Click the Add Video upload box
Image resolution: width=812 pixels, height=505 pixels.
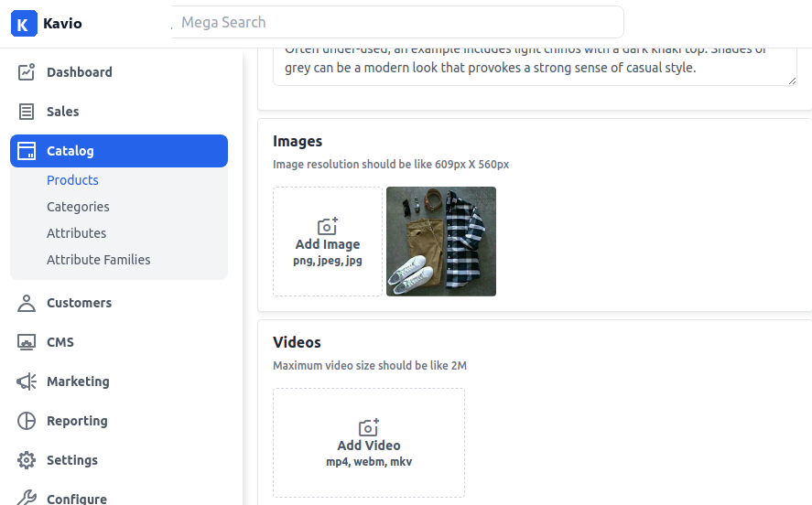[369, 443]
